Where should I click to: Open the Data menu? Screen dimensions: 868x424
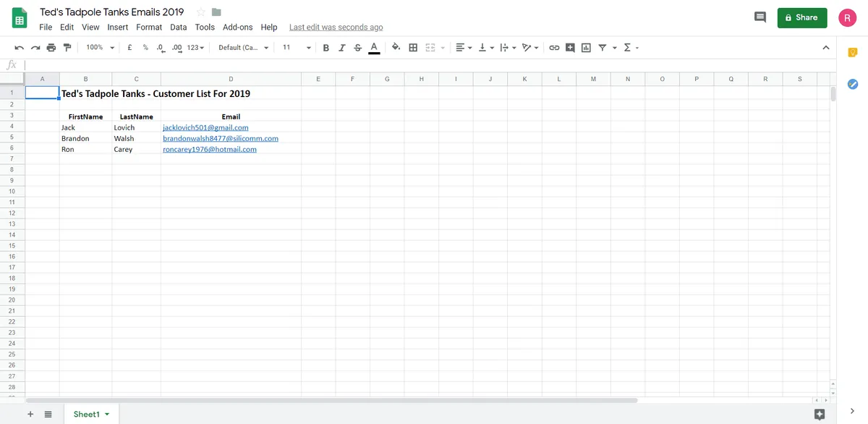tap(179, 27)
